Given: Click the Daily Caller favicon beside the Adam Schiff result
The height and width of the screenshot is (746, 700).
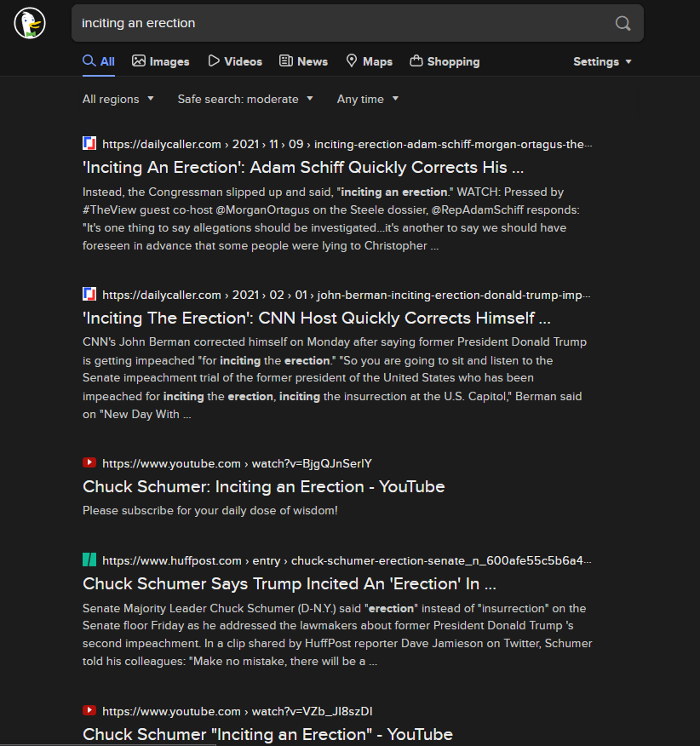Looking at the screenshot, I should tap(89, 144).
